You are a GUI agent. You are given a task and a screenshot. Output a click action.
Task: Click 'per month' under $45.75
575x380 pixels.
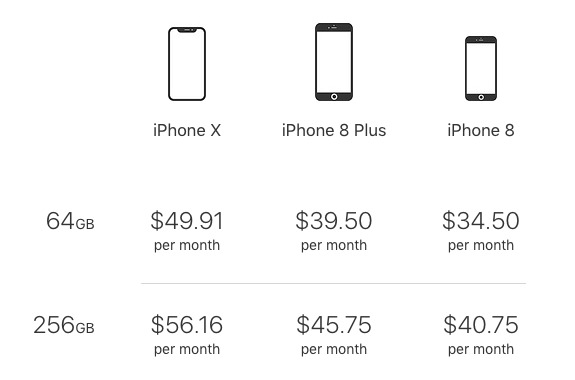(334, 350)
